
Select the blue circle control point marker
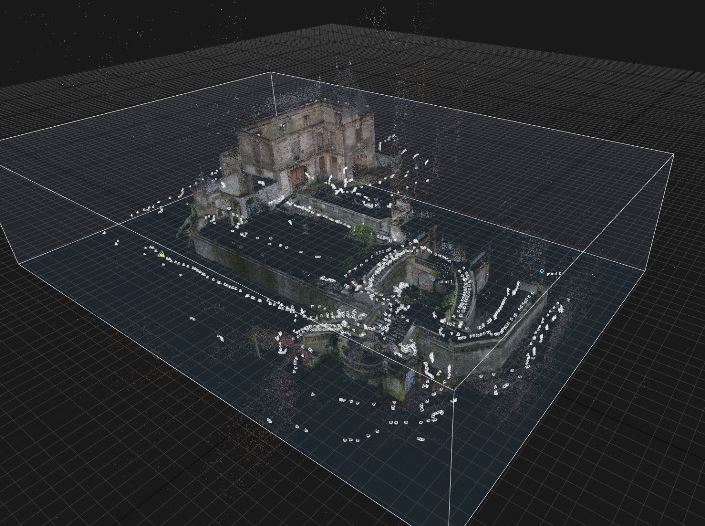(x=542, y=271)
